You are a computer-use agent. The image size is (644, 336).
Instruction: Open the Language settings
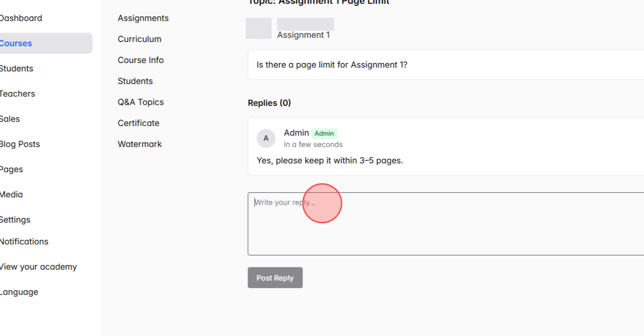click(x=19, y=291)
